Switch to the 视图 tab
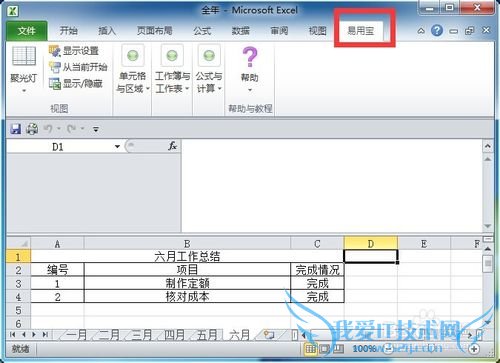This screenshot has height=363, width=500. (x=318, y=31)
